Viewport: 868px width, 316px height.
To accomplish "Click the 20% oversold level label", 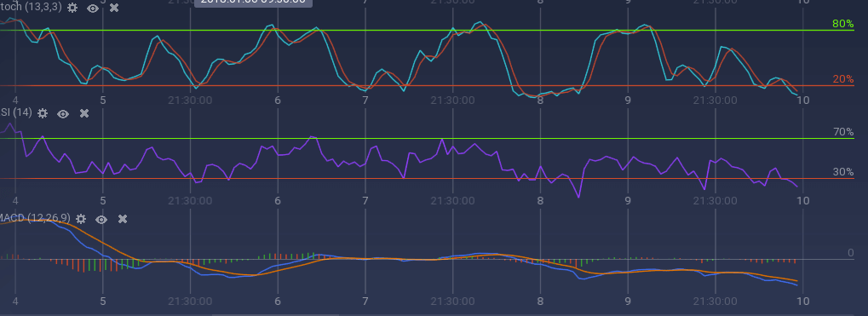I will point(843,79).
